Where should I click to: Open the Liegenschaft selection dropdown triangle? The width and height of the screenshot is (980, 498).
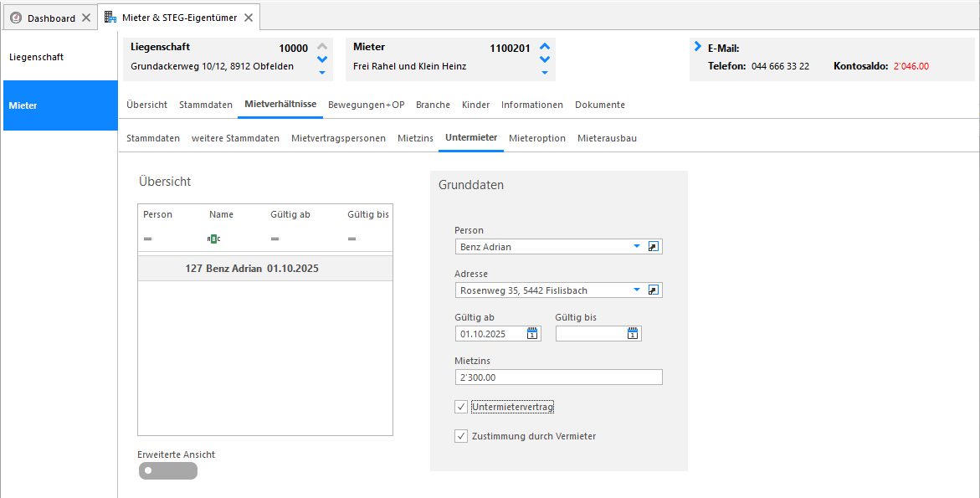[322, 73]
